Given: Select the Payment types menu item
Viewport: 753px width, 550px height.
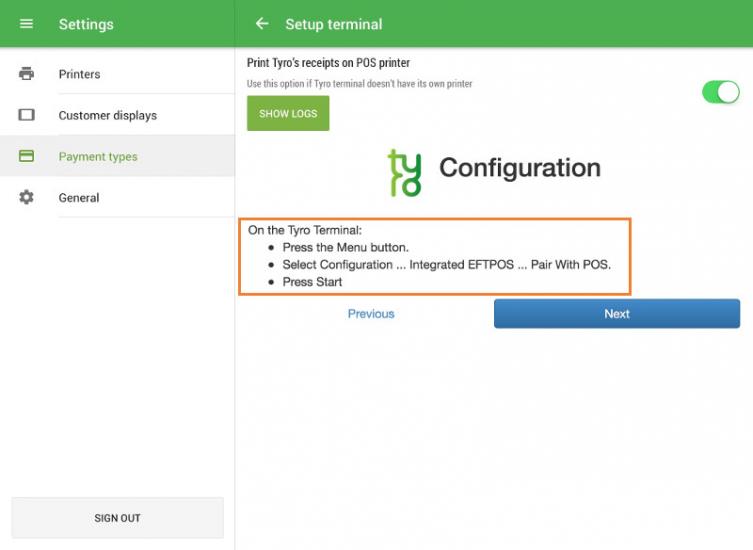Looking at the screenshot, I should (x=98, y=156).
